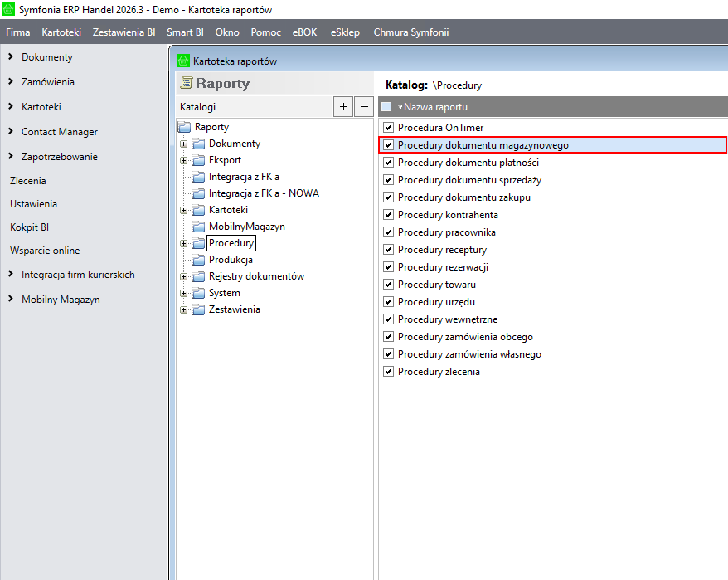Click the Eksport folder icon
Viewport: 728px width, 580px height.
point(199,160)
